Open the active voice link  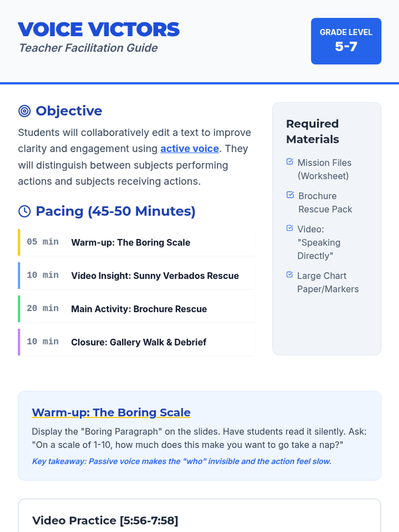[190, 149]
